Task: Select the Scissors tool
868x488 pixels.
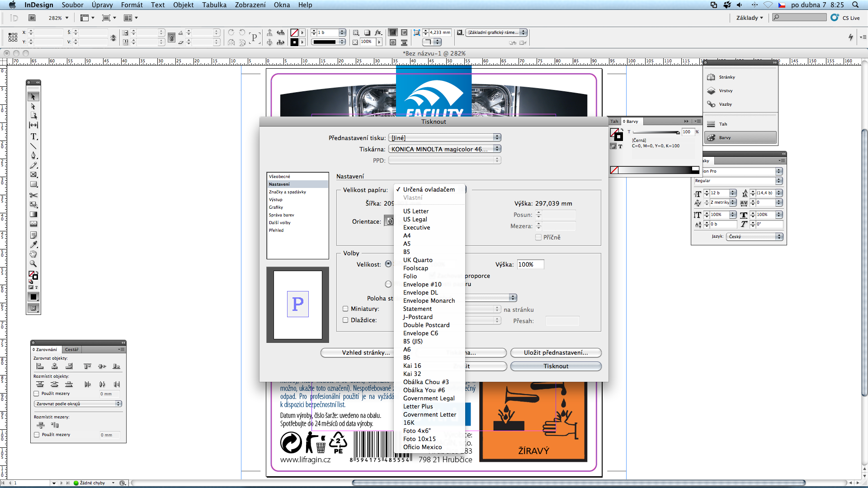Action: click(x=33, y=195)
